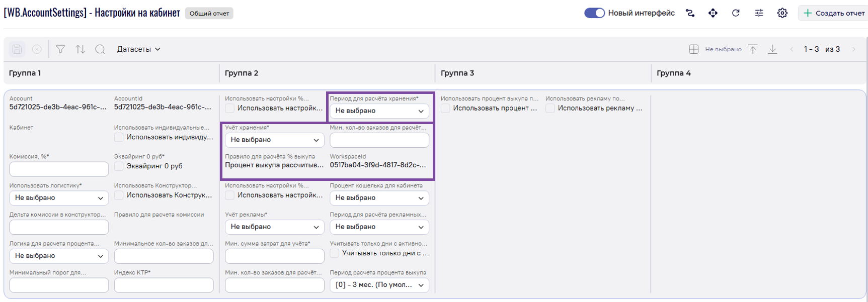Image resolution: width=868 pixels, height=302 pixels.
Task: Open settings gear icon in header
Action: (x=782, y=13)
